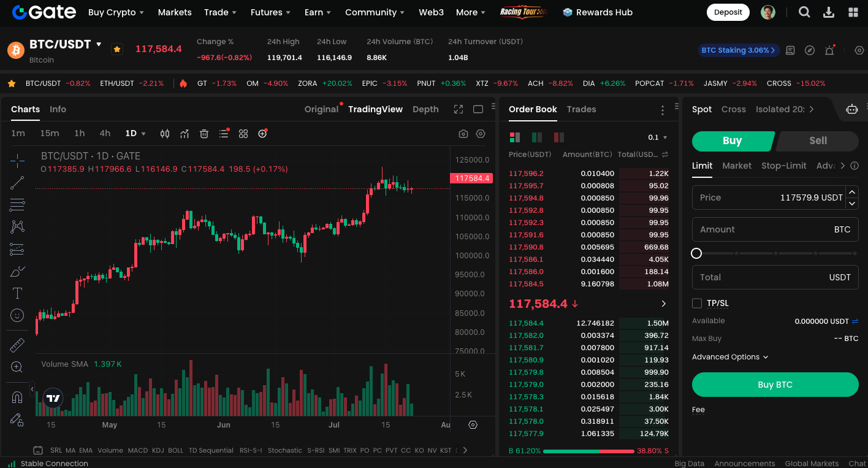Select the candlestick chart type icon
Screen dimensions: 868x468
pos(165,134)
